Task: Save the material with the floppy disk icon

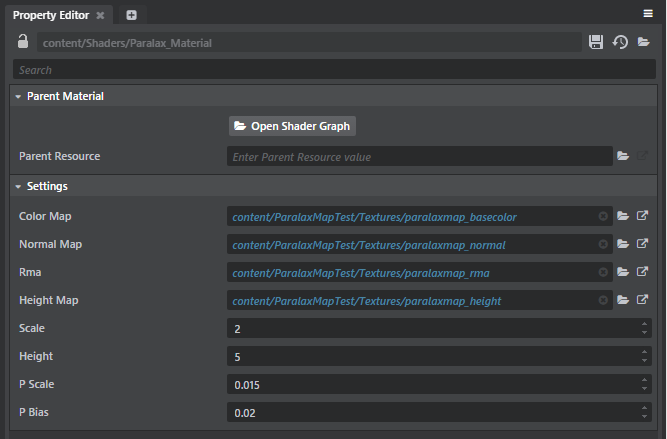Action: pyautogui.click(x=596, y=43)
